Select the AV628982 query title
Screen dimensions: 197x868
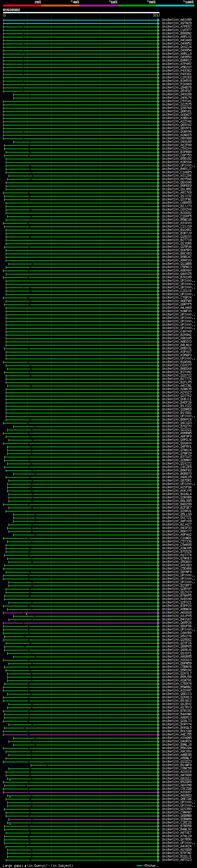click(11, 10)
